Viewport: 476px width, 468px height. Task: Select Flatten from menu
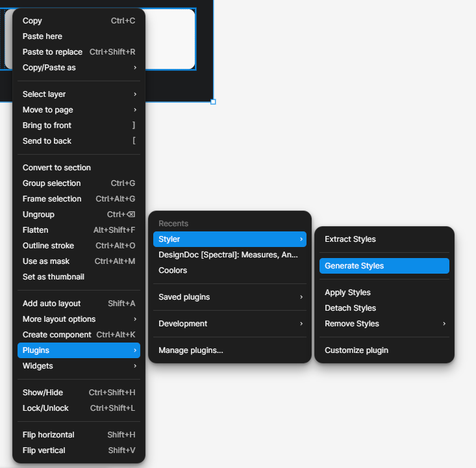[x=79, y=230]
